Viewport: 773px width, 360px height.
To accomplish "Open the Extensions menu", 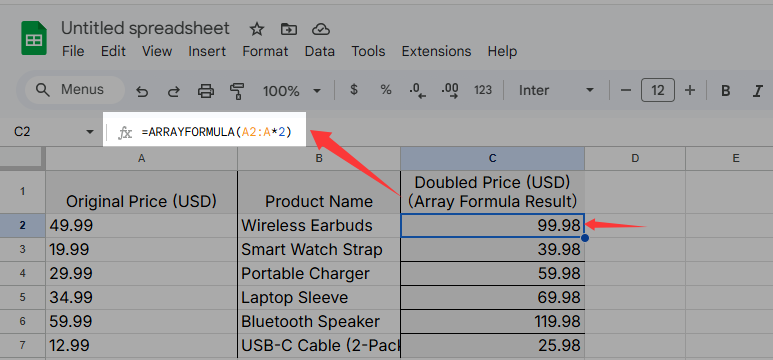I will 436,51.
